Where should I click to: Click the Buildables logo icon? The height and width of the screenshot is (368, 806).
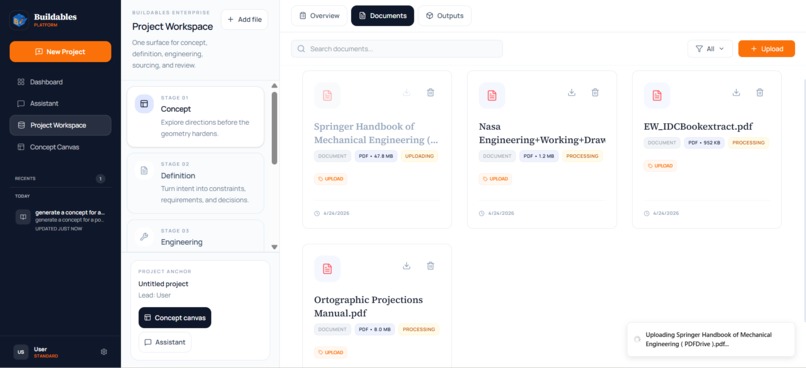20,20
